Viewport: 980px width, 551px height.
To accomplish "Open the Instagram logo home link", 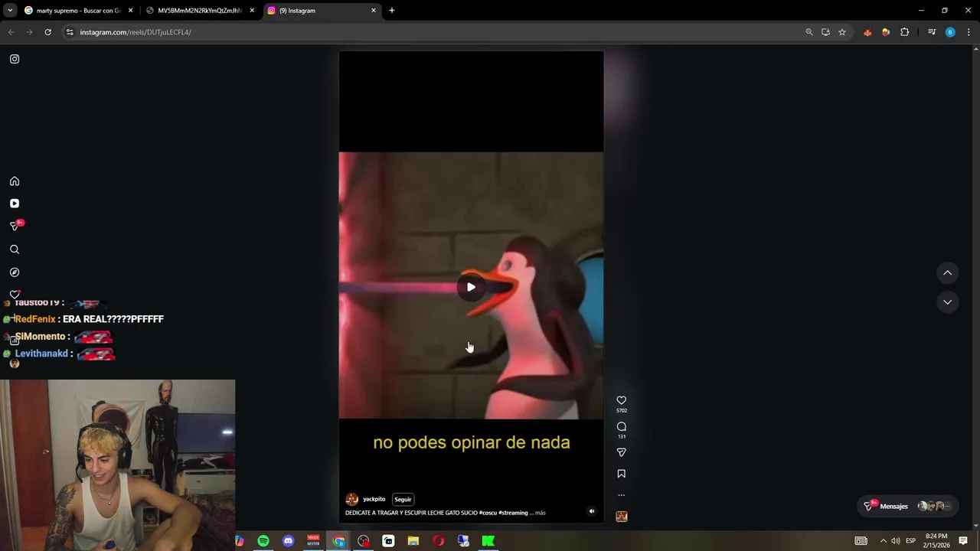I will (15, 59).
